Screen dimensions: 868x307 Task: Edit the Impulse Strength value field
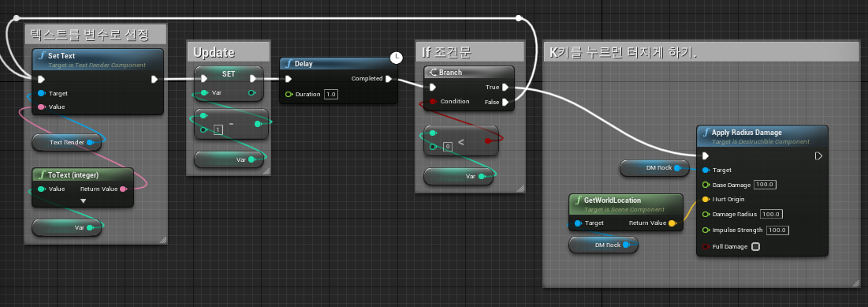pos(778,230)
